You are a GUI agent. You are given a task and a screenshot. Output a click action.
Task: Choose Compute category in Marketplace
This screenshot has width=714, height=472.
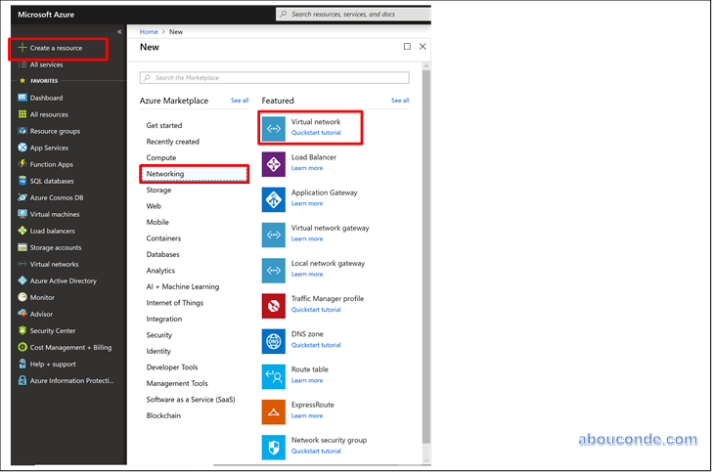[161, 158]
